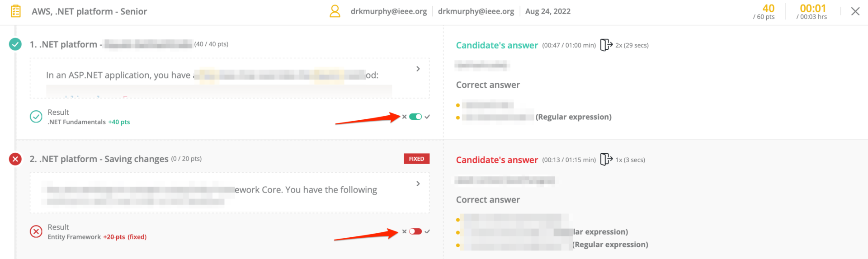Click the Aug 24, 2022 date
This screenshot has width=868, height=259.
(x=548, y=11)
